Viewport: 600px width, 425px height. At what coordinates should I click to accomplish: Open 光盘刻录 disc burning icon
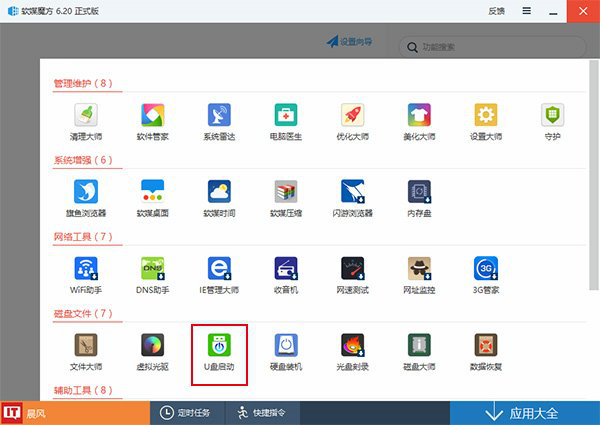[352, 345]
